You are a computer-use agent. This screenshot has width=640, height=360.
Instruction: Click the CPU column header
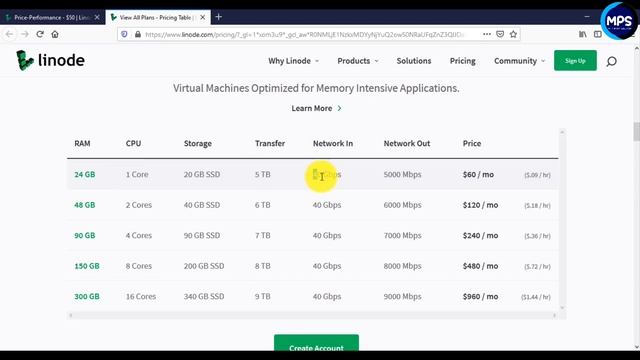pyautogui.click(x=133, y=143)
